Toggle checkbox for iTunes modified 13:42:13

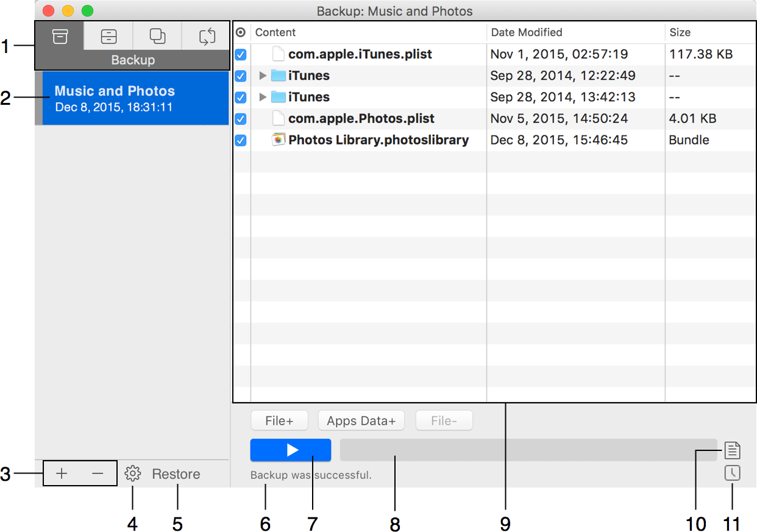241,97
